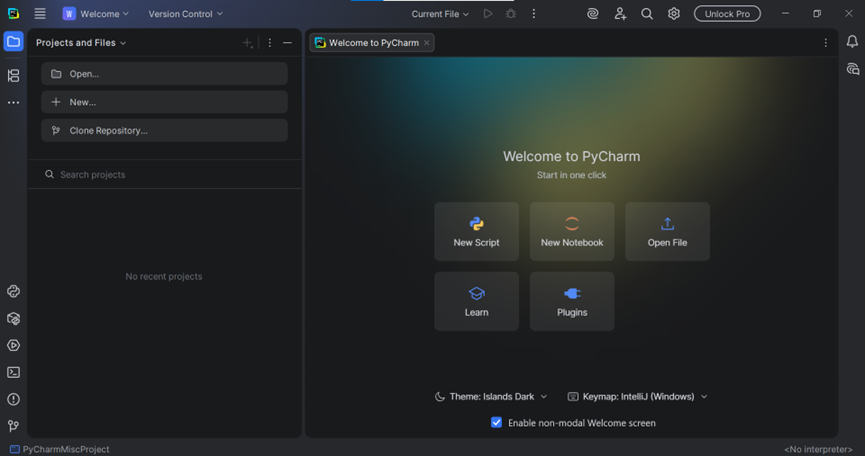The height and width of the screenshot is (456, 865).
Task: Click the Learn tile
Action: tap(477, 301)
